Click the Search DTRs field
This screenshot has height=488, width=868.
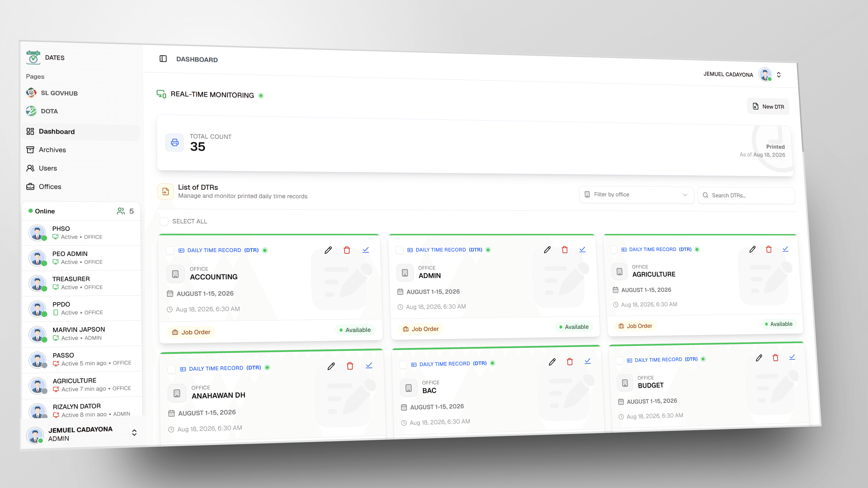click(746, 196)
